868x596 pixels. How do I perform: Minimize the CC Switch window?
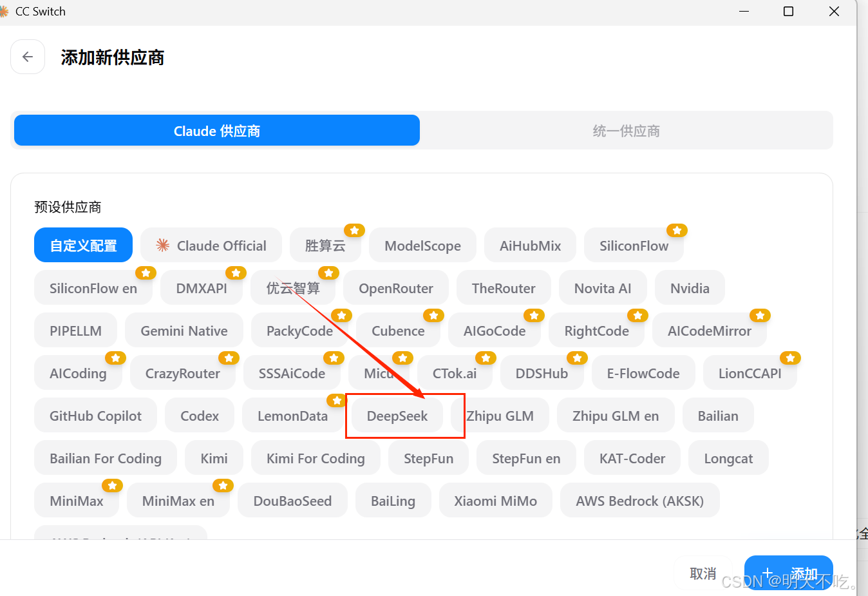[744, 12]
